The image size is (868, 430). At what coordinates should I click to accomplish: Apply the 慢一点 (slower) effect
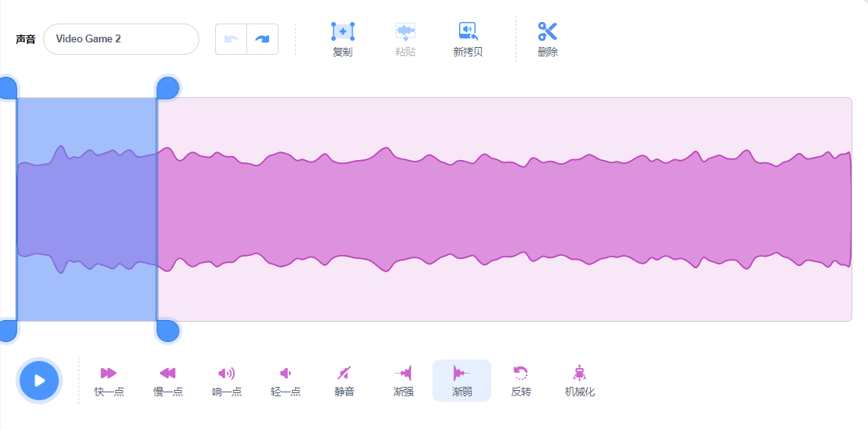click(x=168, y=373)
